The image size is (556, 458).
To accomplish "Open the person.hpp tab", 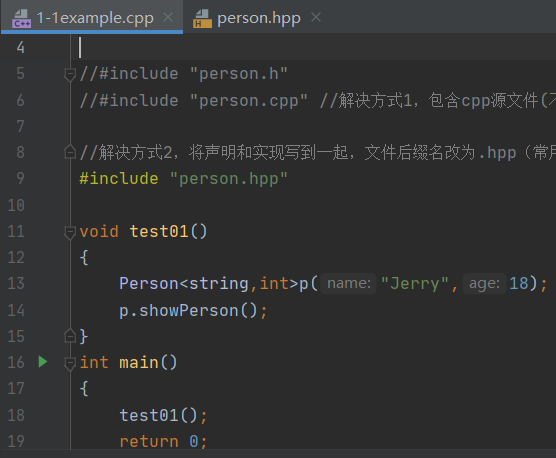I will tap(258, 17).
